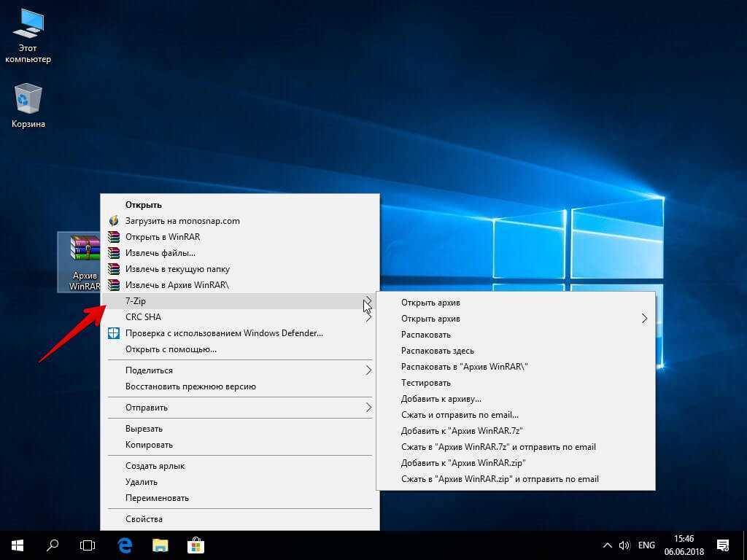
Task: Choose Добавить к архиву...
Action: point(516,399)
